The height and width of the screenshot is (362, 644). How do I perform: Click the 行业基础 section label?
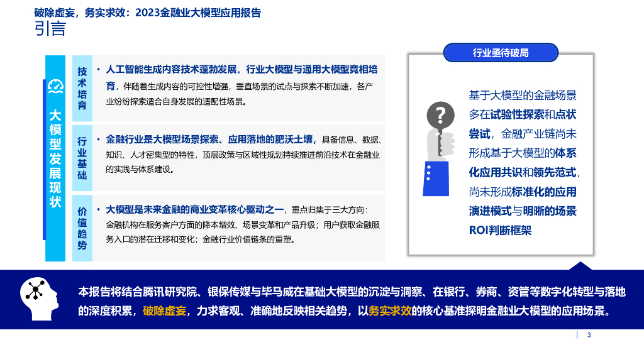point(82,158)
